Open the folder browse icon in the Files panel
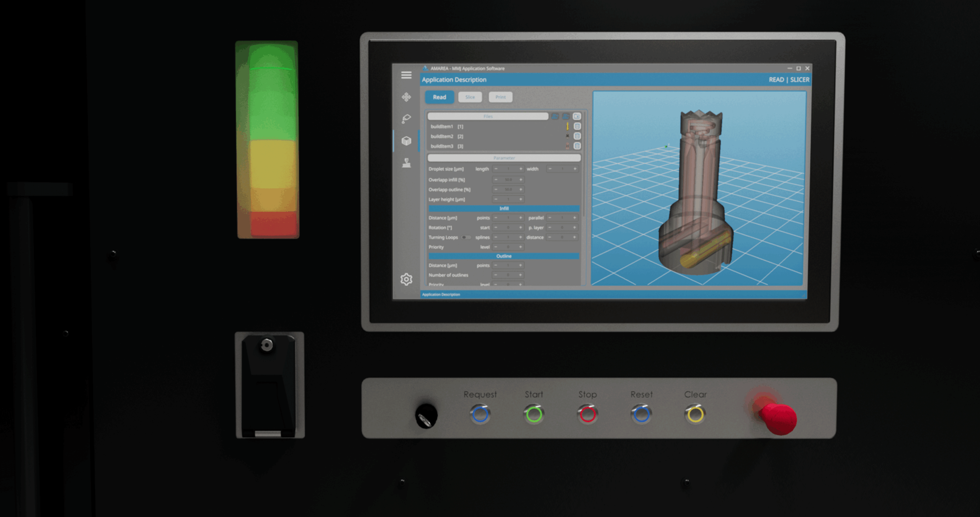This screenshot has width=980, height=517. pyautogui.click(x=577, y=116)
